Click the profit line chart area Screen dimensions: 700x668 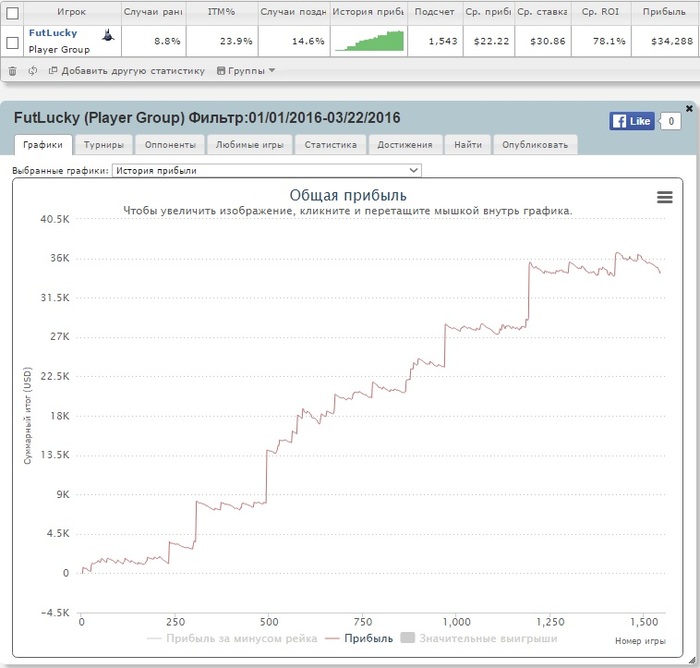pyautogui.click(x=371, y=415)
